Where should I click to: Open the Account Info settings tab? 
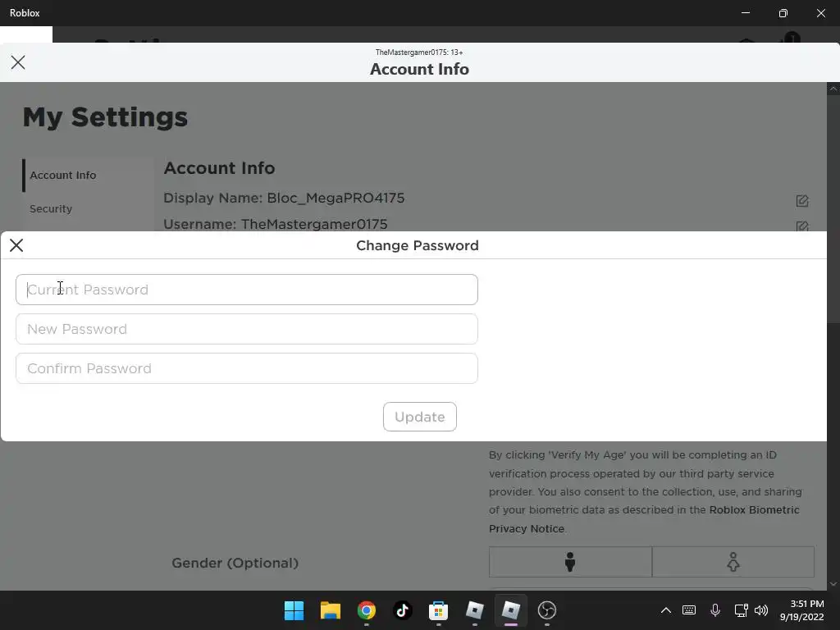[63, 176]
